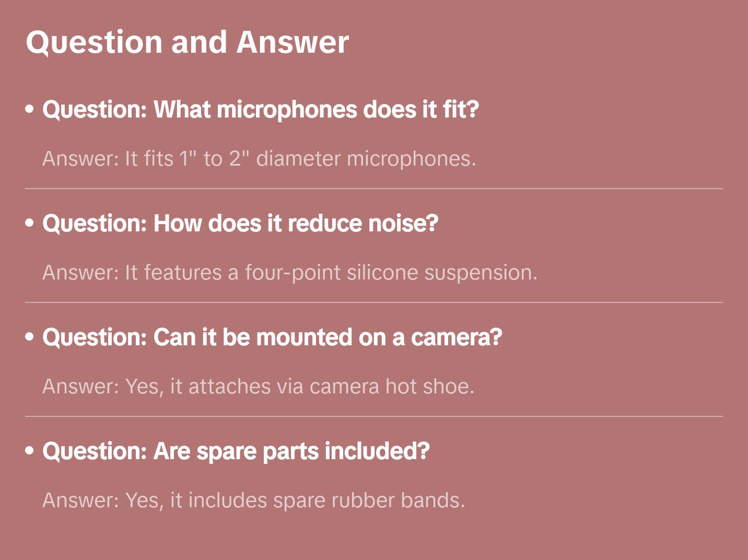Screen dimensions: 748x560
Task: Click the bullet before the camera mounting question
Action: 30,337
